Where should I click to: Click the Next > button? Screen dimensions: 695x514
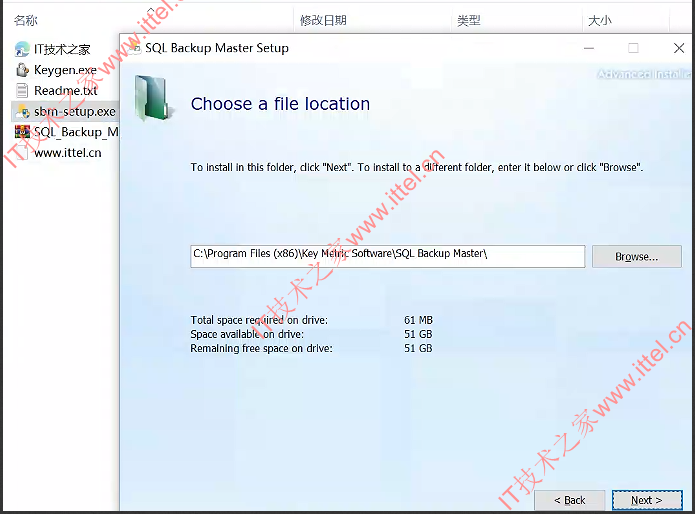(647, 500)
